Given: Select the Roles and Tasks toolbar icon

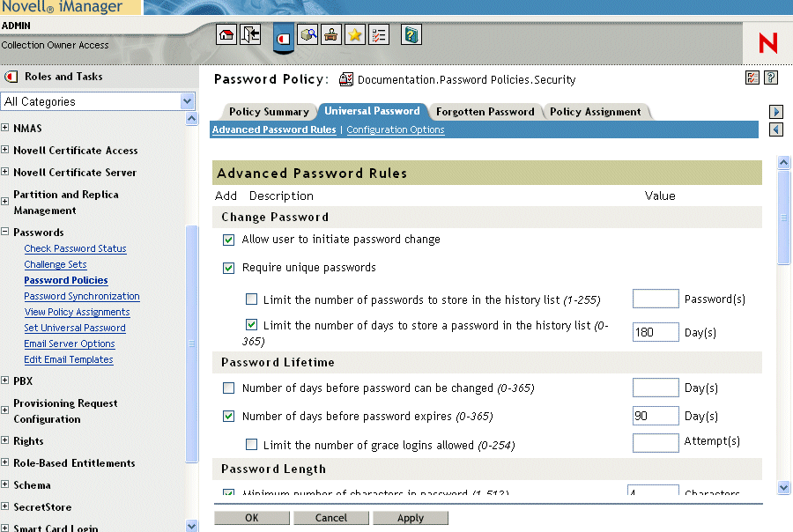Looking at the screenshot, I should (x=284, y=38).
